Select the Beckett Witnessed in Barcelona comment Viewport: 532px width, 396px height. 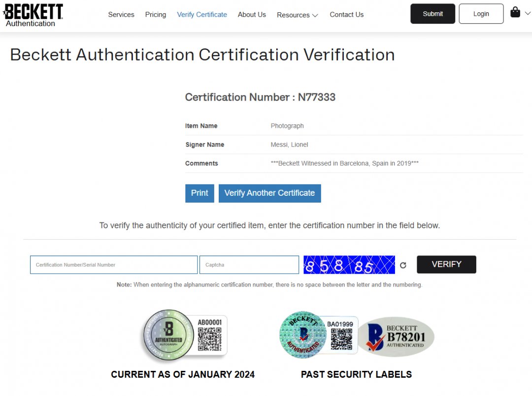pyautogui.click(x=344, y=163)
